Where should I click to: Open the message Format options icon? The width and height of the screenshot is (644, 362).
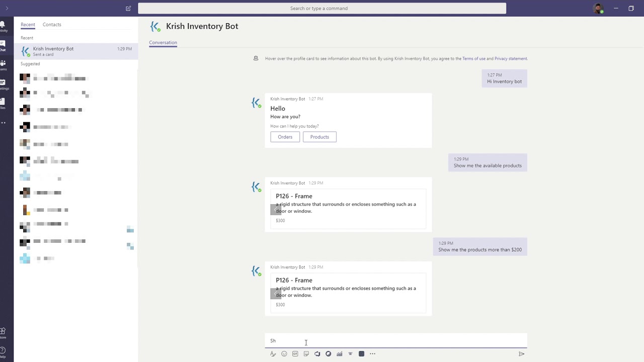pyautogui.click(x=273, y=354)
